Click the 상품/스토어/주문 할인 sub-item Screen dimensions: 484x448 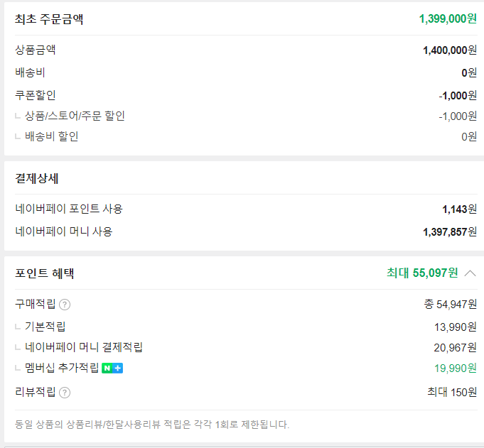pyautogui.click(x=75, y=116)
